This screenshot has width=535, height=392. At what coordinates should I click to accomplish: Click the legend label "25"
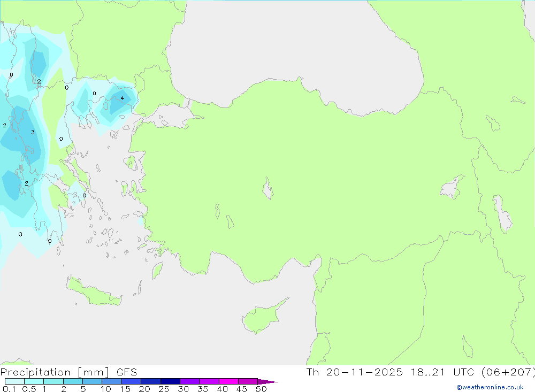tap(164, 389)
